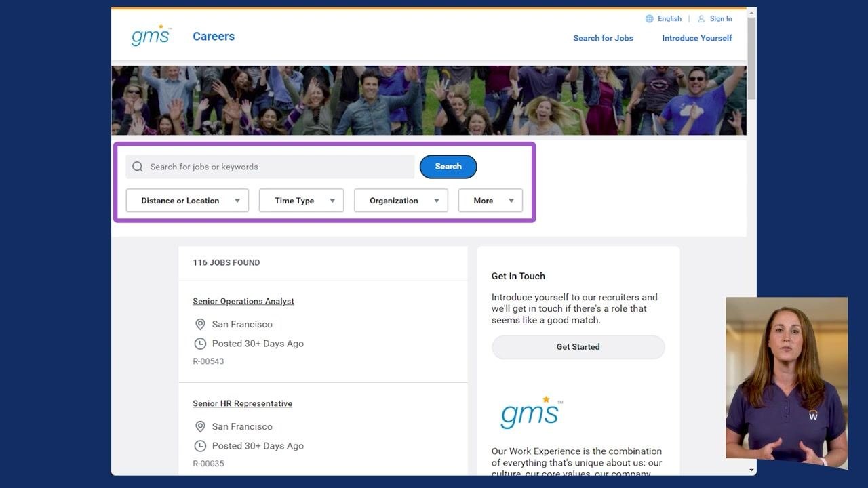Image resolution: width=868 pixels, height=488 pixels.
Task: Click San Francisco under Senior Operations Analyst
Action: click(242, 324)
